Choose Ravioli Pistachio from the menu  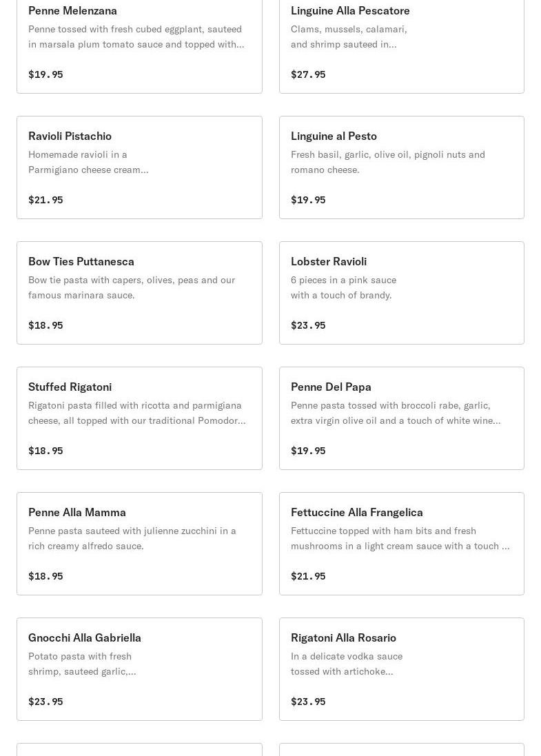70,136
